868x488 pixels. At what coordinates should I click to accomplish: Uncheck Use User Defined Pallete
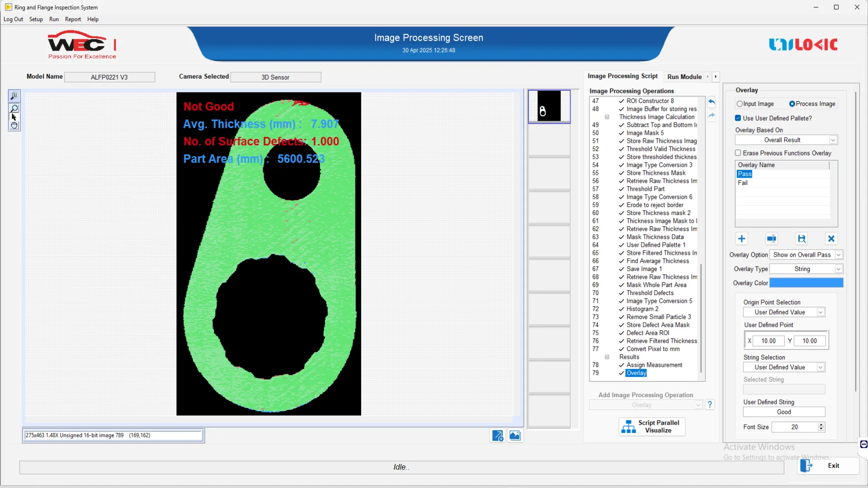pos(738,118)
